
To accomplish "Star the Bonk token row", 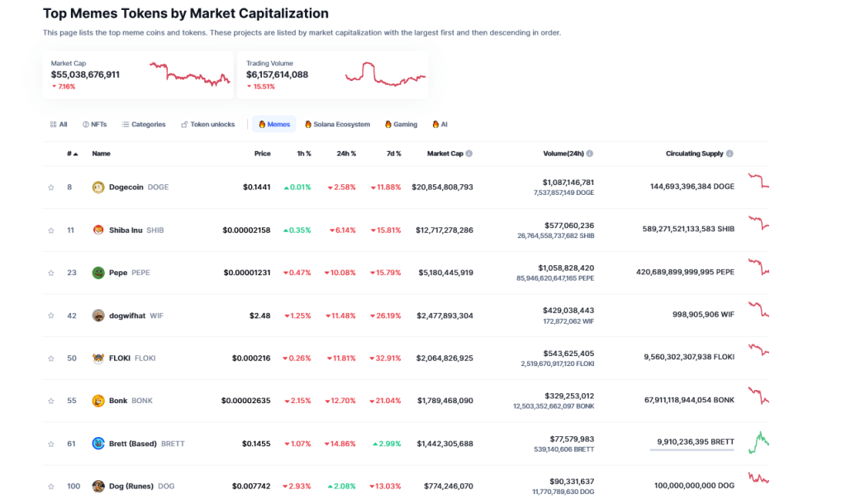I will [51, 400].
